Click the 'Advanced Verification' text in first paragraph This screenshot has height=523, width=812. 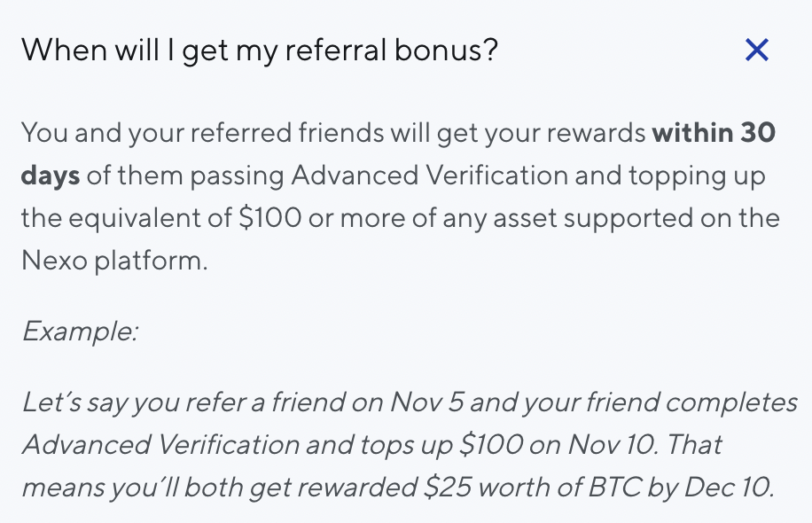click(430, 176)
